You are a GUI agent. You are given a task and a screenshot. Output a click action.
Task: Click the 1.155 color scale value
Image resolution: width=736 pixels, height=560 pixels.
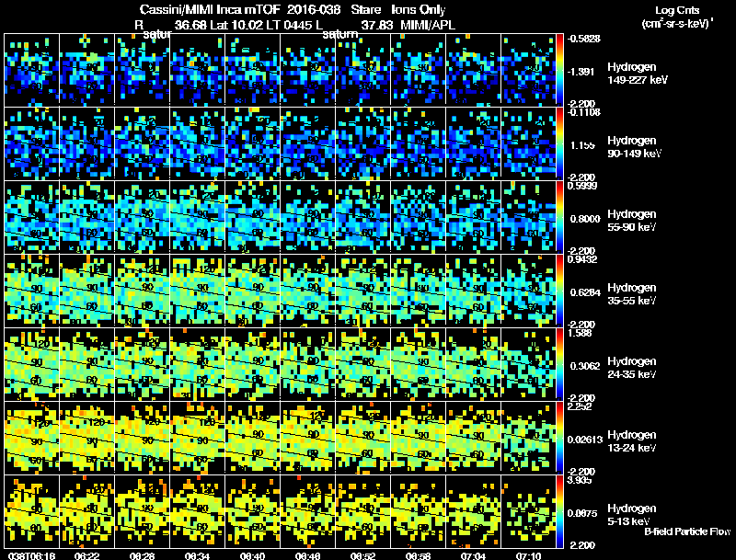click(582, 145)
